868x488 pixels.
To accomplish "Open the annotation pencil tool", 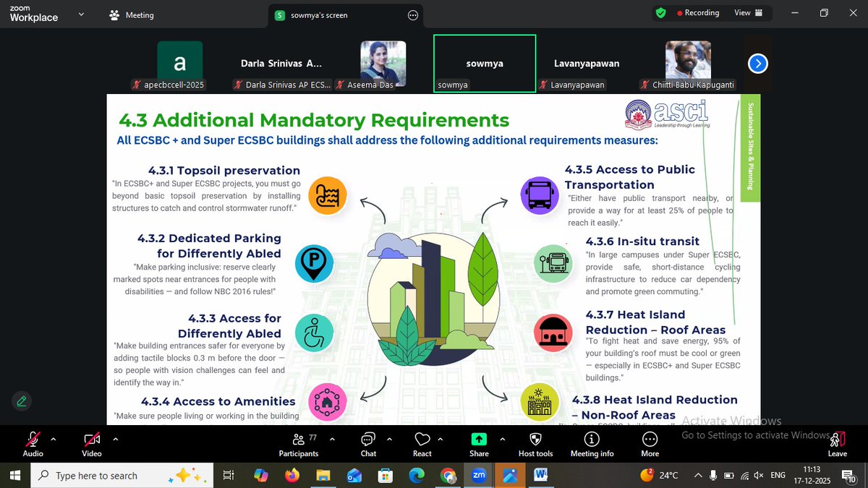I will pos(21,401).
